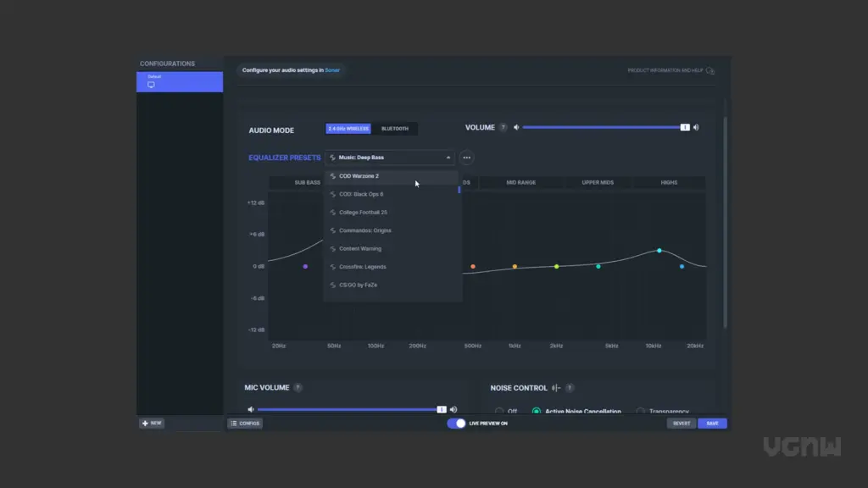The image size is (868, 488).
Task: Select the Default configuration in sidebar
Action: [180, 81]
